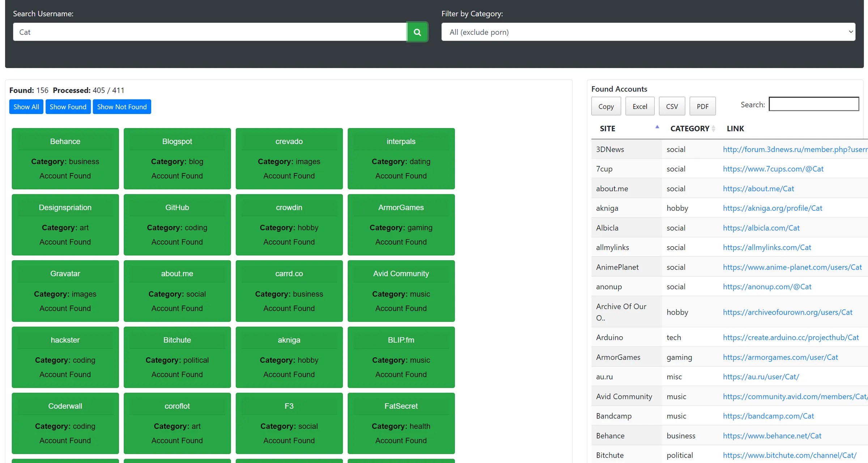Select the GitHub result card
Screen dimensions: 868x463
click(x=177, y=225)
